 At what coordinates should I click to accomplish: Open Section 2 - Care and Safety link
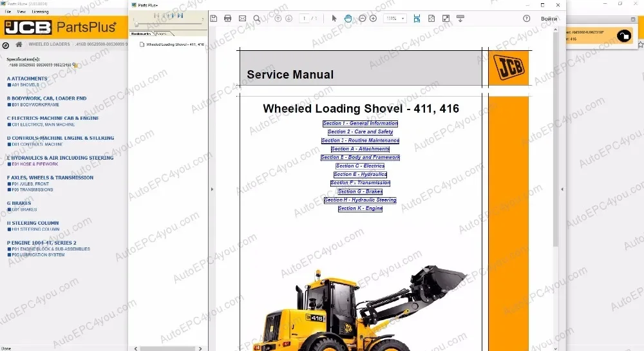point(360,132)
